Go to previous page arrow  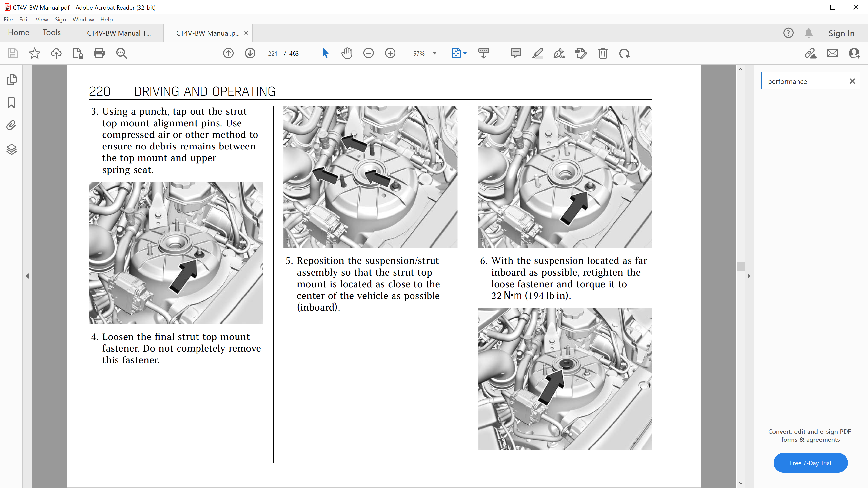228,53
